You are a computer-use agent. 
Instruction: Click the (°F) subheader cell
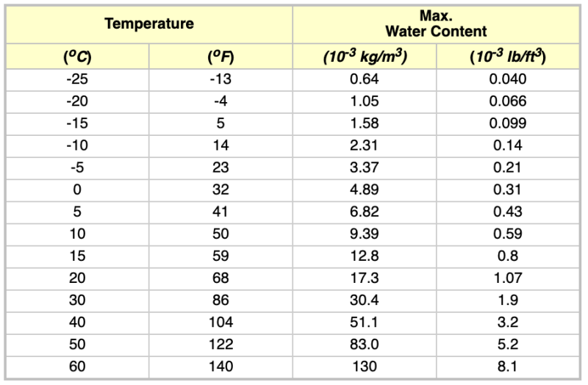tap(220, 57)
